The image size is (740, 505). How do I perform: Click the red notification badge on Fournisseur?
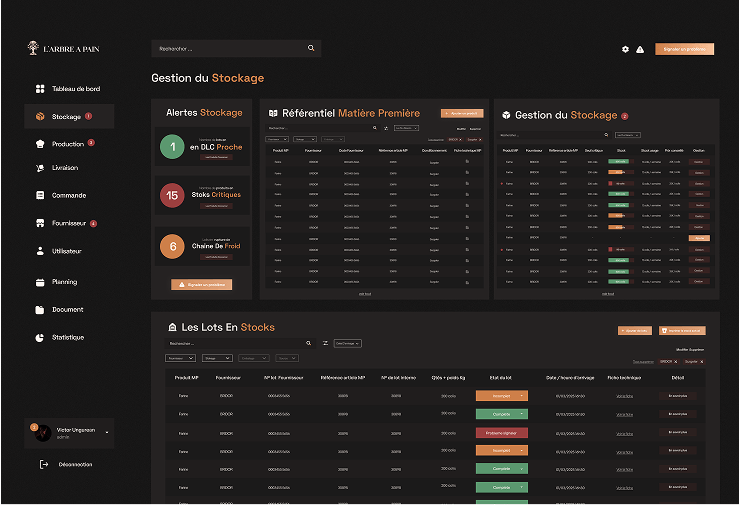coord(93,224)
